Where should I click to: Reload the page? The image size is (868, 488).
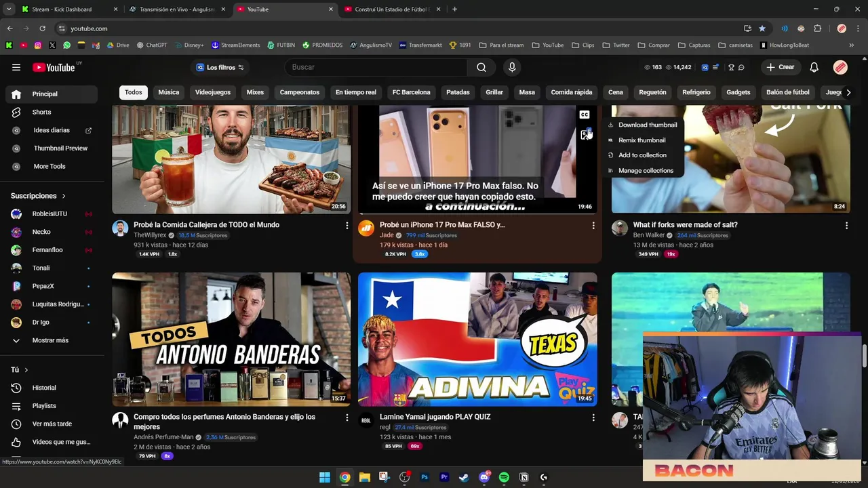pos(42,28)
